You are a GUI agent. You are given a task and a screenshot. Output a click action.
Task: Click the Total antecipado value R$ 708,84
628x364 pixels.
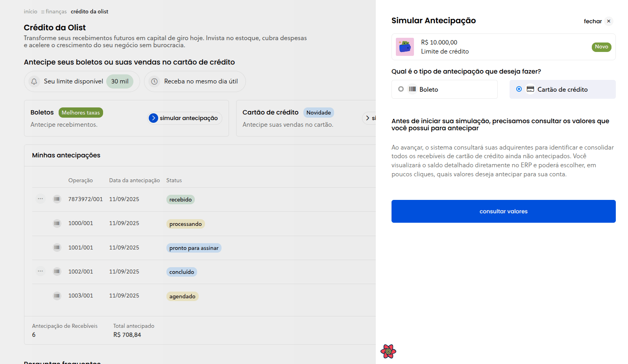pyautogui.click(x=127, y=335)
